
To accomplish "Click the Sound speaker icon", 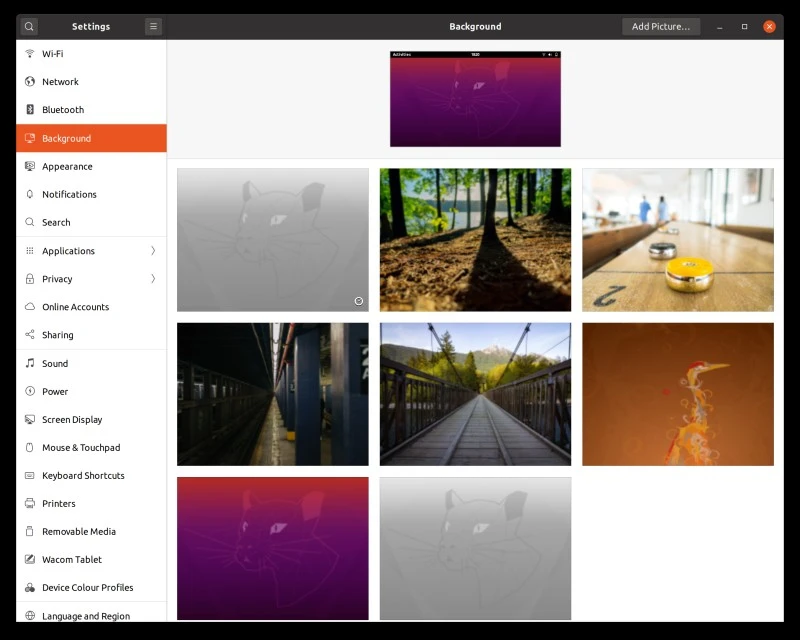I will click(29, 363).
